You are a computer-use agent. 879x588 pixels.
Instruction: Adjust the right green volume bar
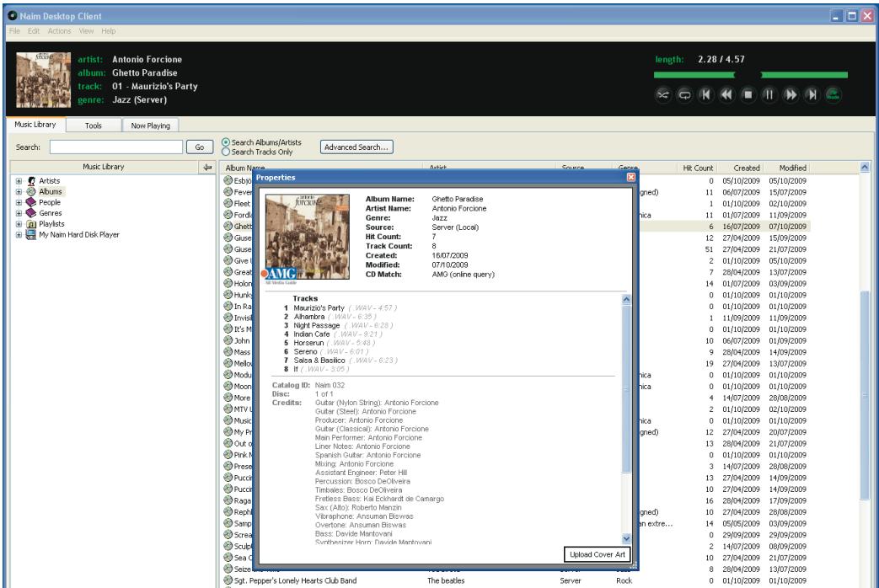point(804,74)
